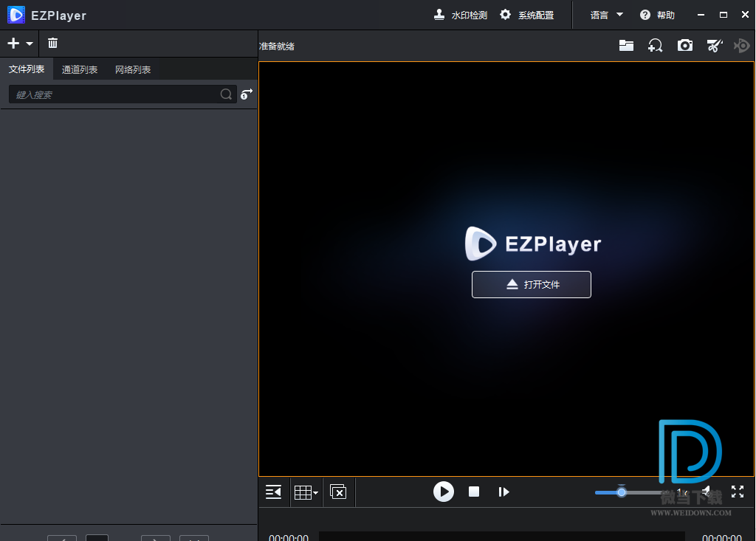Step forward one frame
The height and width of the screenshot is (541, 756).
click(504, 492)
